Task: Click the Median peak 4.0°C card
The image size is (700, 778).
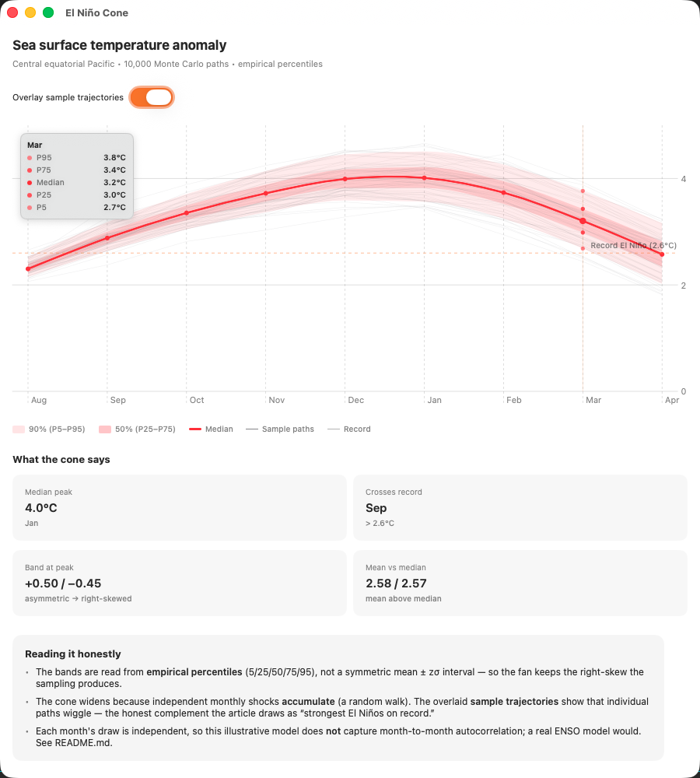Action: [180, 507]
